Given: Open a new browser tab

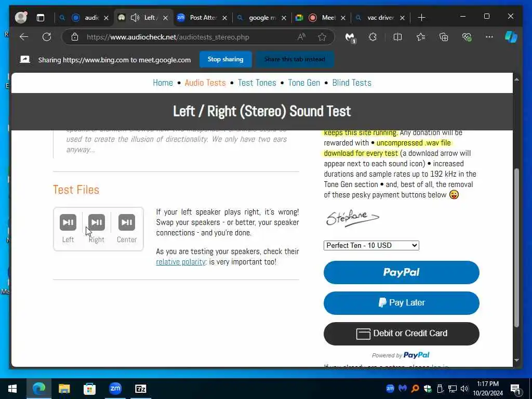Looking at the screenshot, I should [421, 18].
